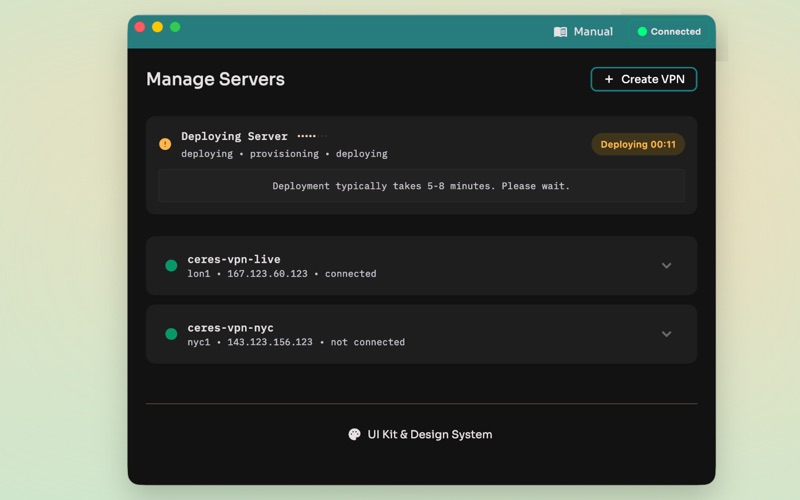Click the palette icon next to UI Kit
Viewport: 800px width, 500px height.
point(354,434)
